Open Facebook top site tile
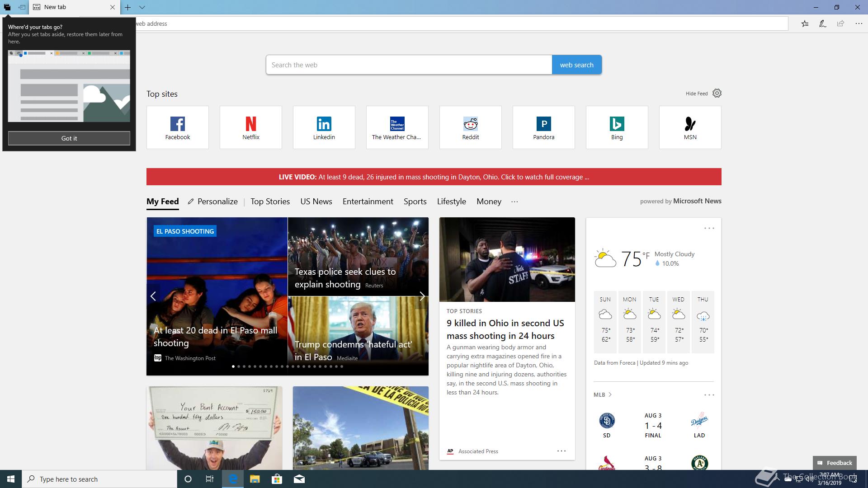This screenshot has width=868, height=488. pyautogui.click(x=178, y=127)
